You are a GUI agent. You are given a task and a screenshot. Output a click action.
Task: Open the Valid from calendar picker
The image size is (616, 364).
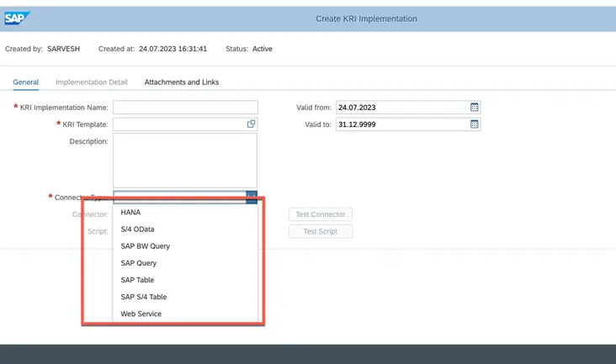click(x=475, y=108)
